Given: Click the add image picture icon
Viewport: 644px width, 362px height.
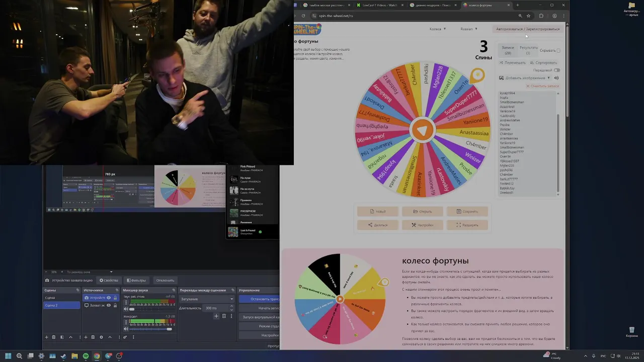Looking at the screenshot, I should [x=501, y=78].
